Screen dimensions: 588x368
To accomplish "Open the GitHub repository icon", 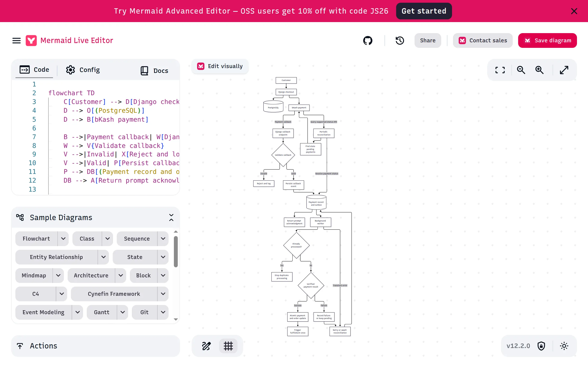I will [368, 40].
